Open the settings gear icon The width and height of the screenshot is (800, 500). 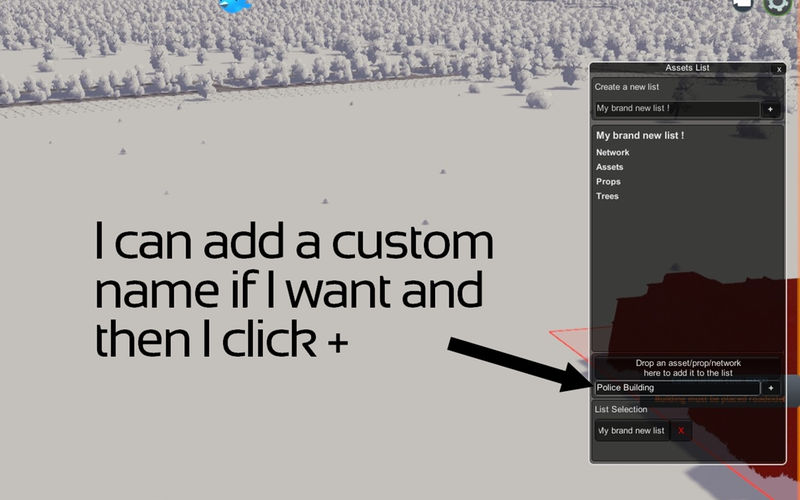point(778,5)
